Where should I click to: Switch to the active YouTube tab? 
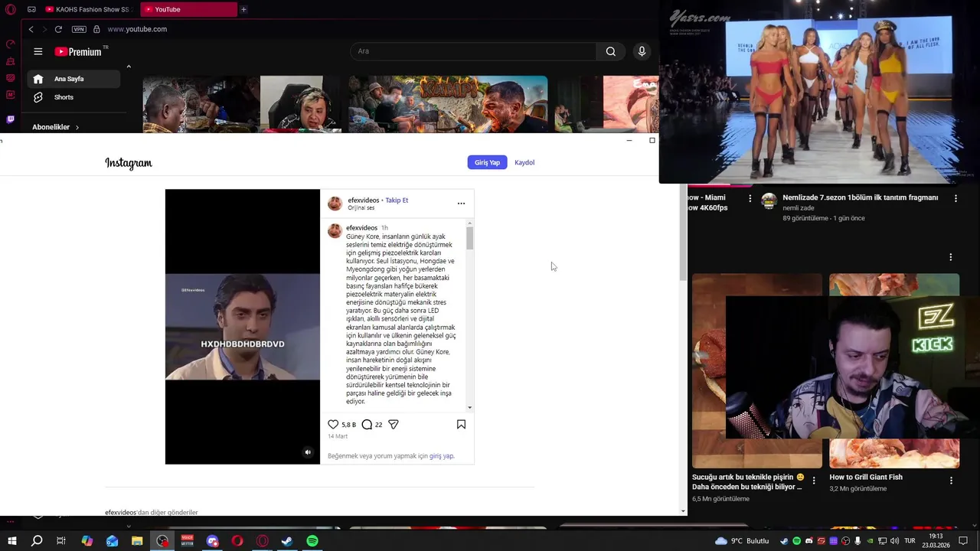[x=190, y=9]
